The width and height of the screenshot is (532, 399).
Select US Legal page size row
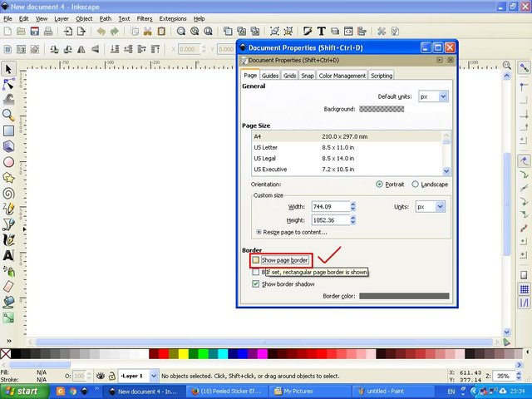tap(347, 159)
